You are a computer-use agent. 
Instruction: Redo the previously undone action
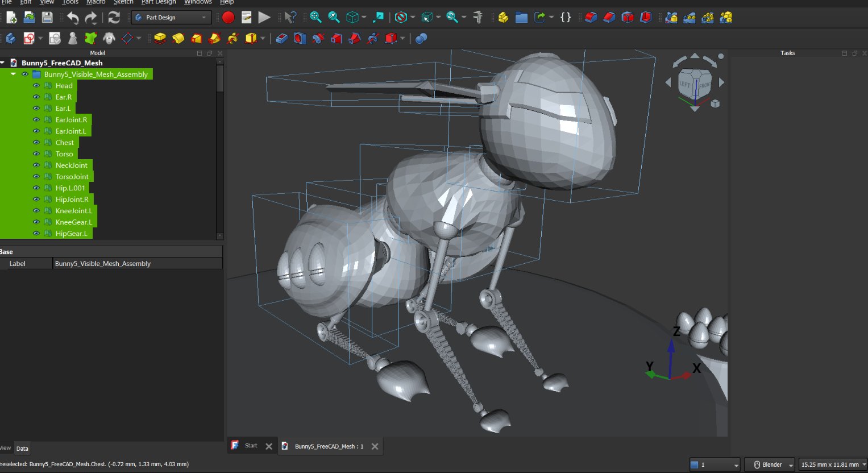pyautogui.click(x=91, y=18)
